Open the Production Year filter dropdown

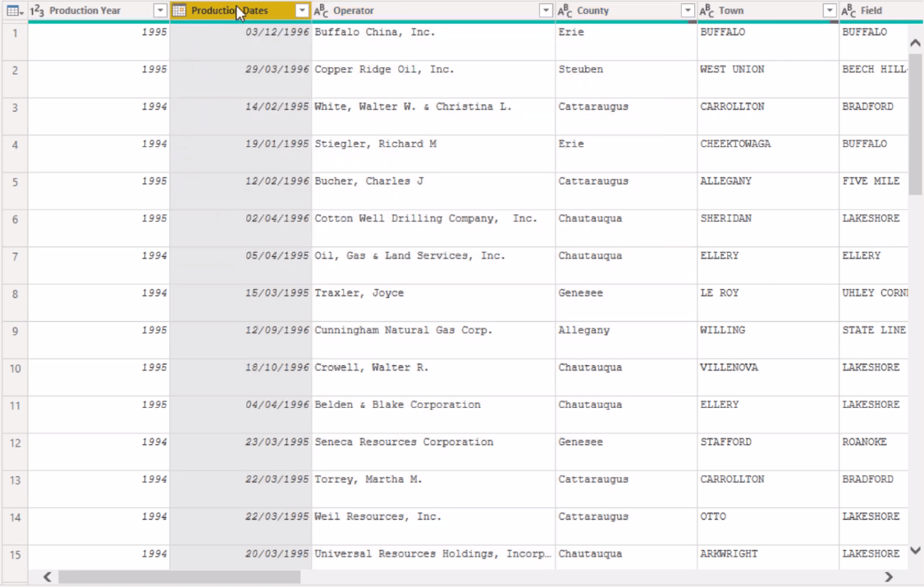160,11
